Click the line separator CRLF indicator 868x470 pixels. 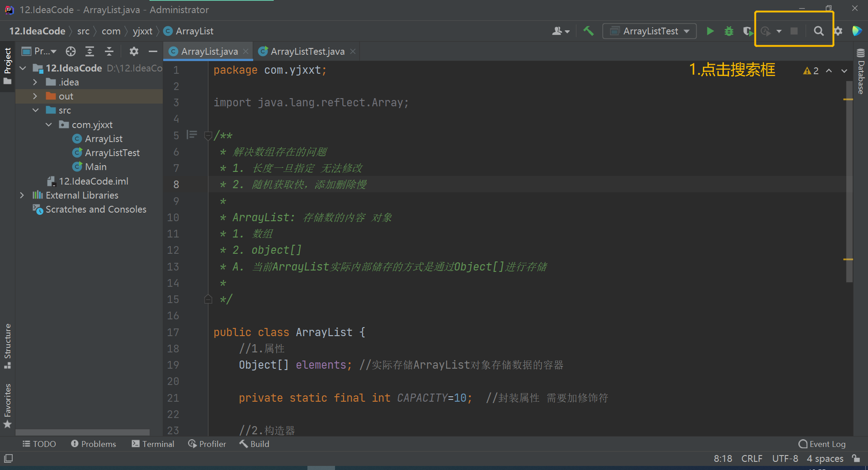(x=752, y=459)
